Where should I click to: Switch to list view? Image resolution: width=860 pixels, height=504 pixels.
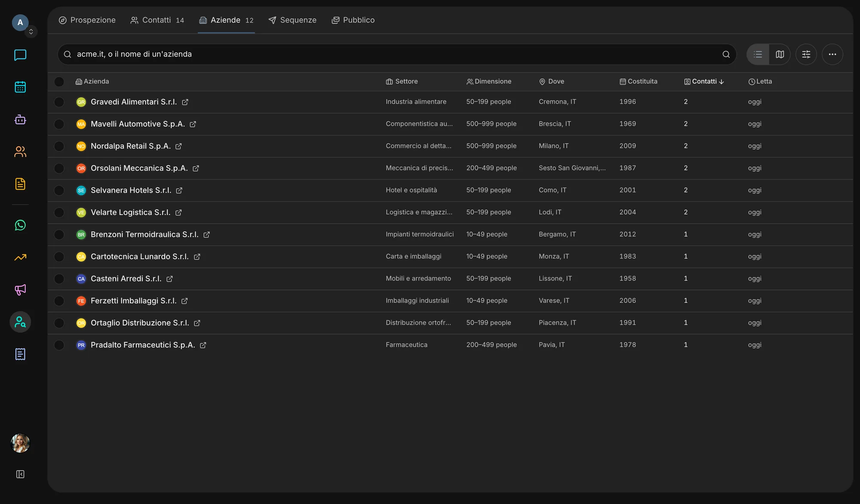(758, 54)
